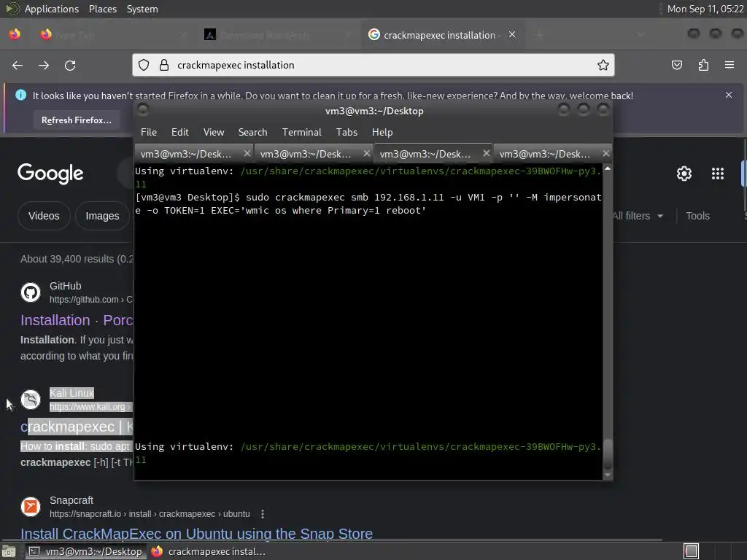Click the Refresh Firefox button

tap(76, 120)
